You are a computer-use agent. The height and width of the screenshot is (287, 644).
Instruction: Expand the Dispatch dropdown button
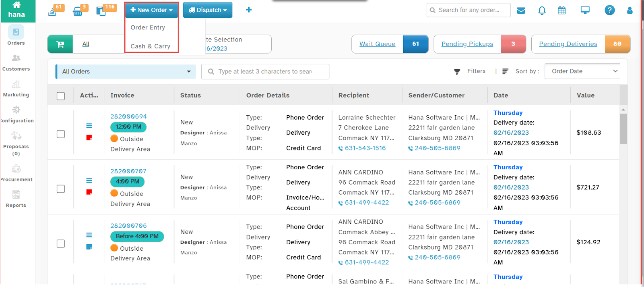[x=208, y=10]
